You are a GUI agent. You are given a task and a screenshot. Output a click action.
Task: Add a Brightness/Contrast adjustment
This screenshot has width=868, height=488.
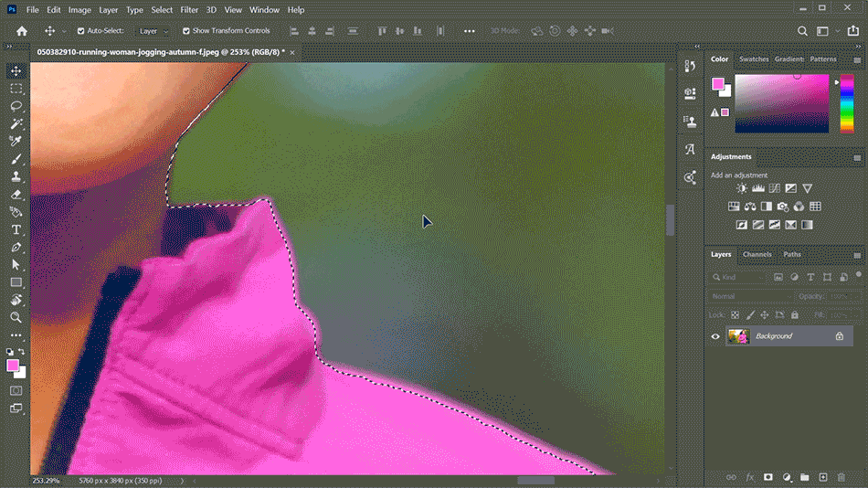coord(742,188)
